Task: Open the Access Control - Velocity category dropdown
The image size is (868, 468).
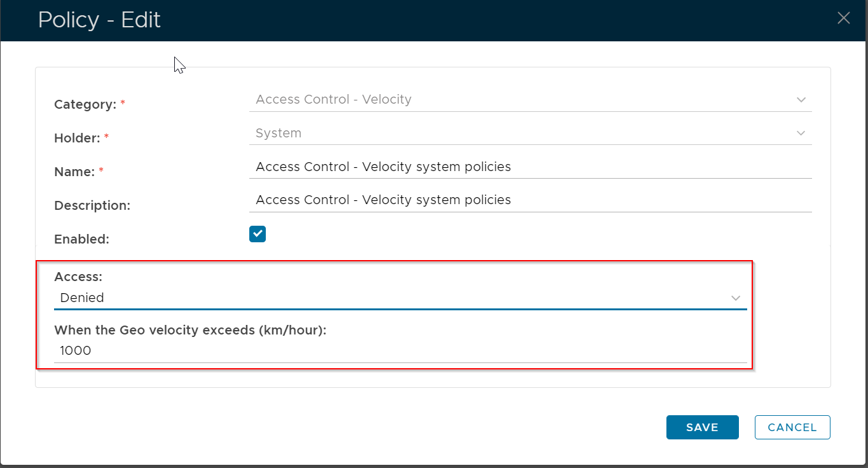Action: (521, 100)
